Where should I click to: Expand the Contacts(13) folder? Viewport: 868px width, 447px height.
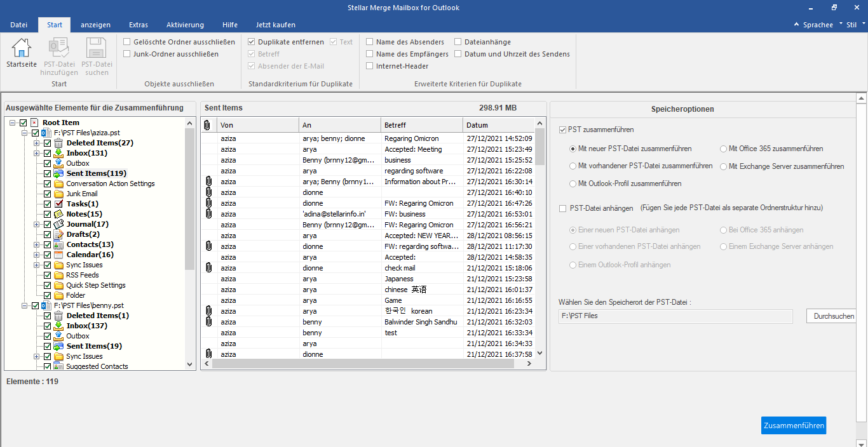[36, 244]
